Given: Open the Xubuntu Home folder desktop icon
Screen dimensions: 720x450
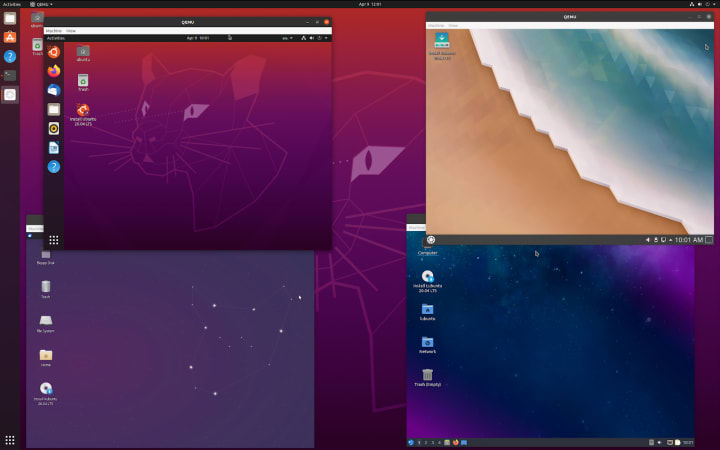Looking at the screenshot, I should [45, 358].
